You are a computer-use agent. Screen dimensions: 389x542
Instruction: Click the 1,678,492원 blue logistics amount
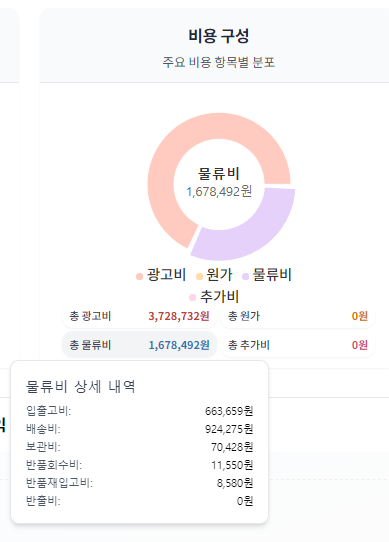coord(179,345)
